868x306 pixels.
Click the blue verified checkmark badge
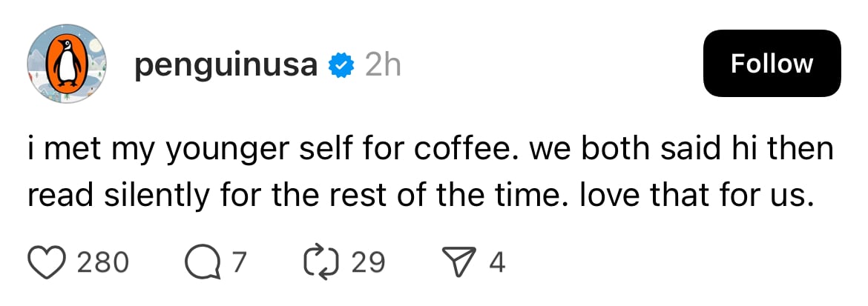[x=341, y=67]
